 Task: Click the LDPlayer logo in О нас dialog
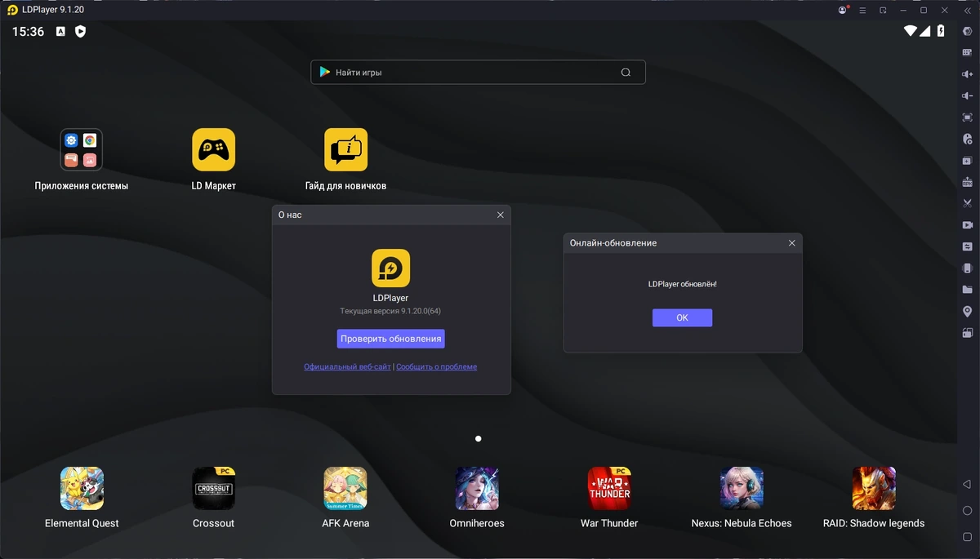(390, 268)
